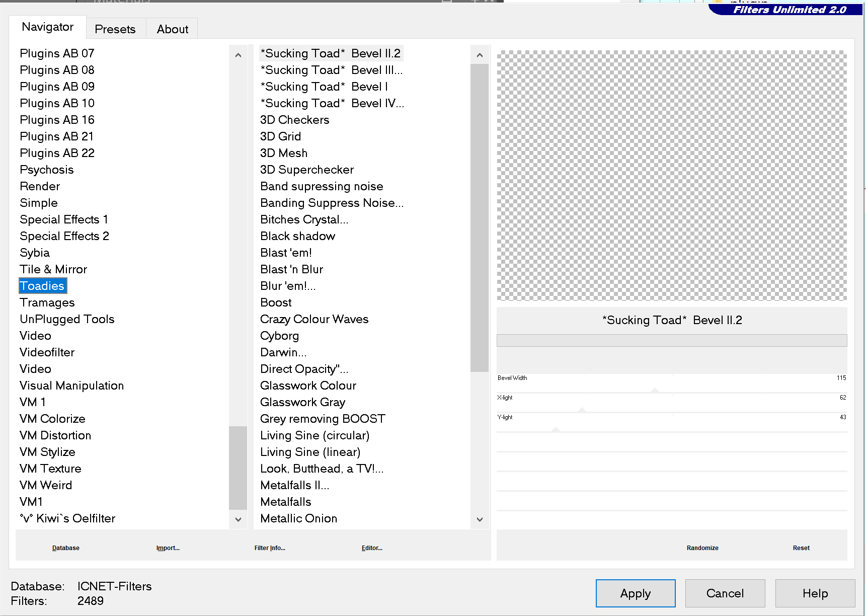
Task: Select the Glasswork Colour filter
Action: click(x=308, y=386)
